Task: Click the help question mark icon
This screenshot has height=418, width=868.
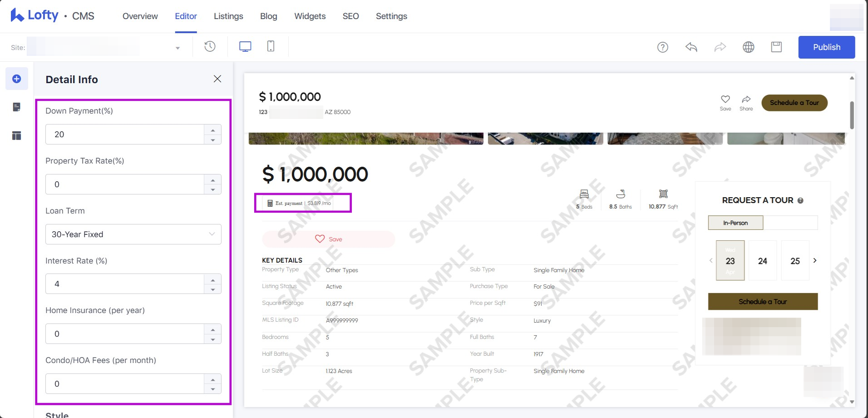Action: (662, 47)
